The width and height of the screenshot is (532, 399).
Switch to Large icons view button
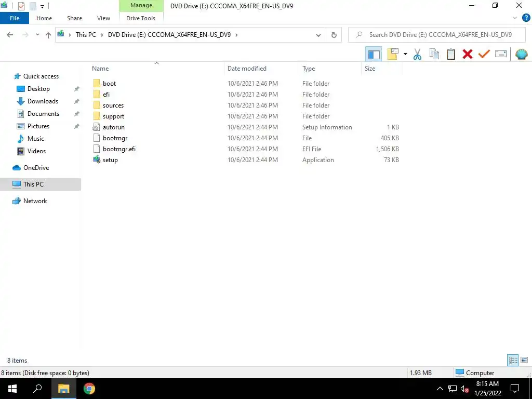click(x=524, y=360)
